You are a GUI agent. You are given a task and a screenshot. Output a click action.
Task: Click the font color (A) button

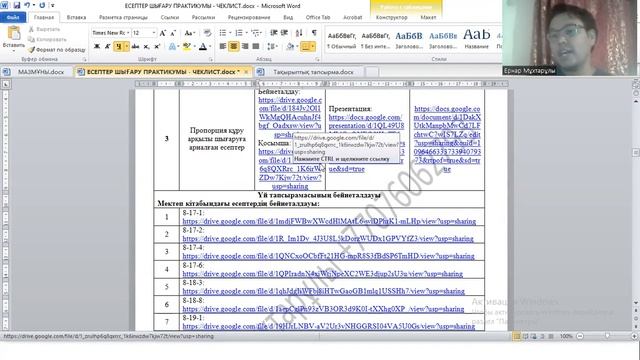pos(203,47)
